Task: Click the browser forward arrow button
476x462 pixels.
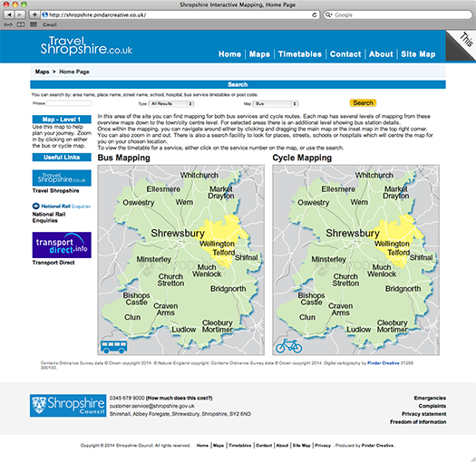Action: [x=20, y=14]
